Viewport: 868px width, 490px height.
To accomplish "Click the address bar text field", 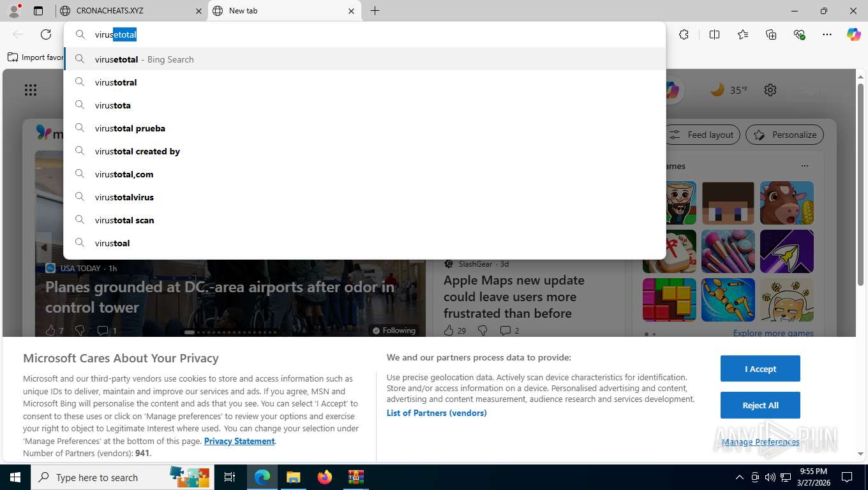I will [364, 34].
